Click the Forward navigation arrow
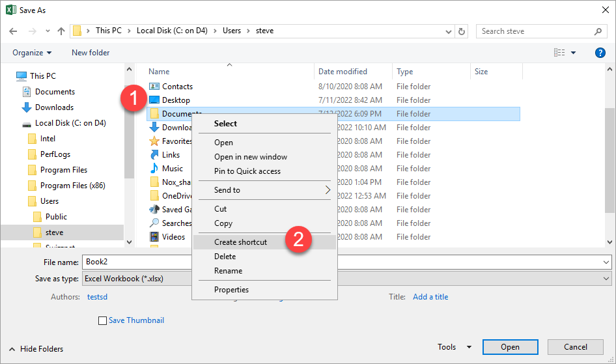Screen dimensions: 616x364 [32, 31]
